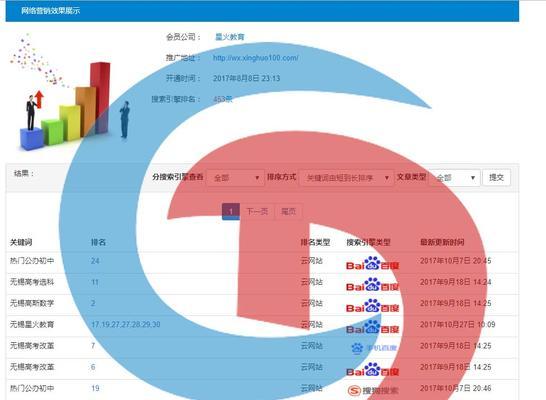Click the Baidu logo in 热门公办初中 row
The image size is (546, 400).
(372, 264)
